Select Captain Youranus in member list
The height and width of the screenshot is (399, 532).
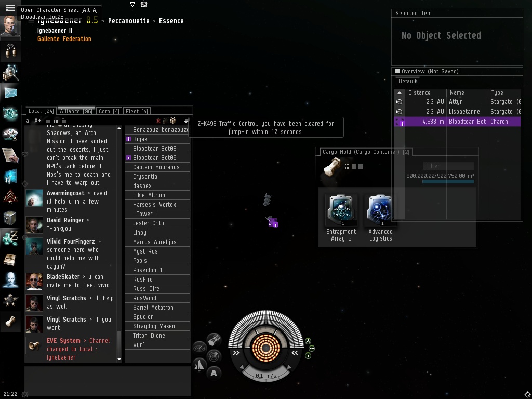tap(157, 167)
